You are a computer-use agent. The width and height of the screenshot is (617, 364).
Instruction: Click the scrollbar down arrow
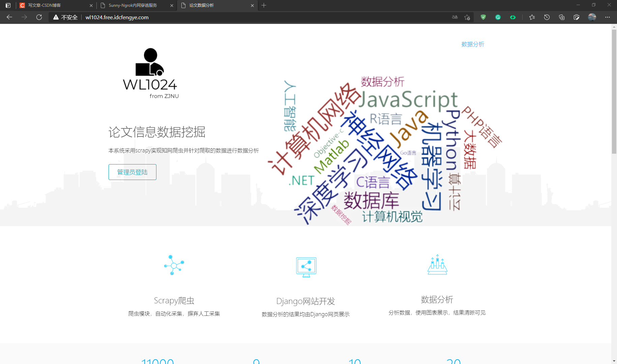[x=614, y=361]
